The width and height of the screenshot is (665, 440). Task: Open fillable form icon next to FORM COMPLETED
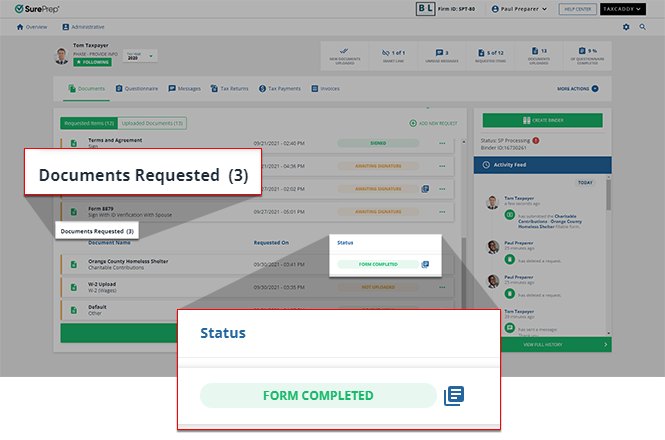pos(425,264)
